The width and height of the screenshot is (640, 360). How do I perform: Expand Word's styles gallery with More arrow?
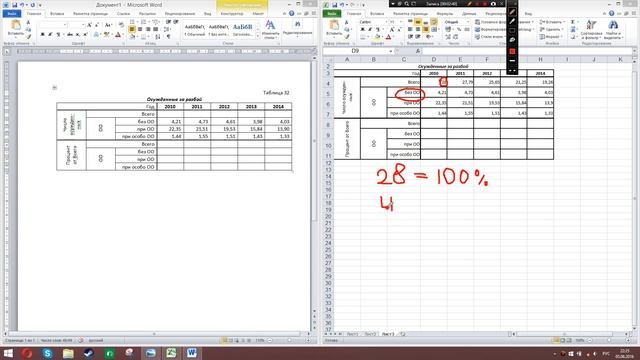(258, 37)
